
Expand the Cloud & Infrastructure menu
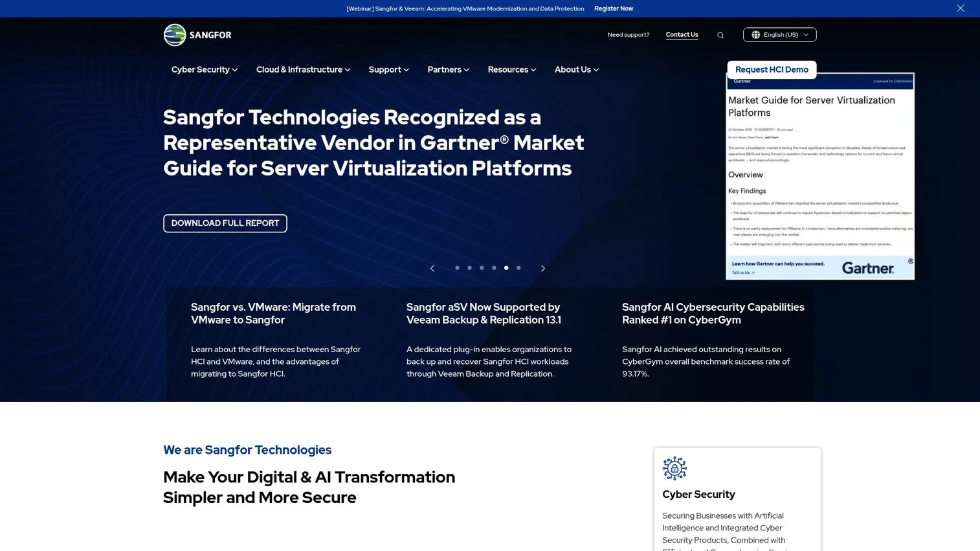tap(303, 70)
